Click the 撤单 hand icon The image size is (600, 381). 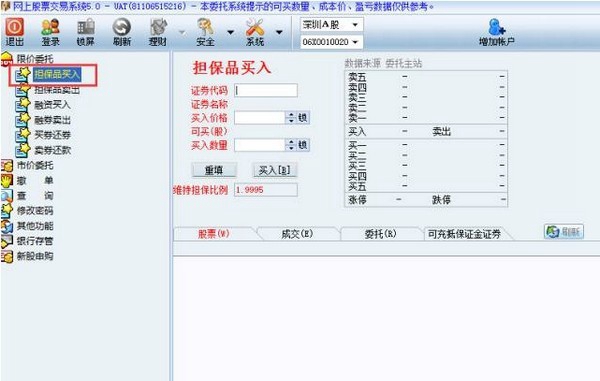click(x=7, y=181)
